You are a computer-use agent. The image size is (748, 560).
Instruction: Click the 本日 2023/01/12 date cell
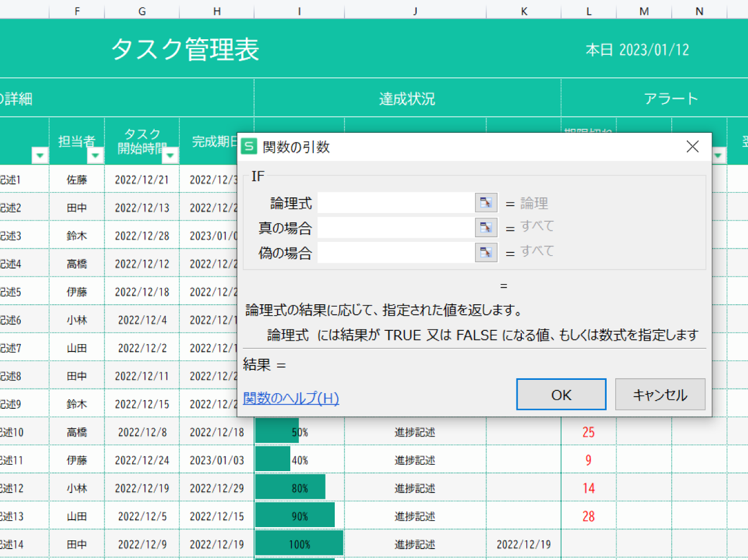pos(637,50)
